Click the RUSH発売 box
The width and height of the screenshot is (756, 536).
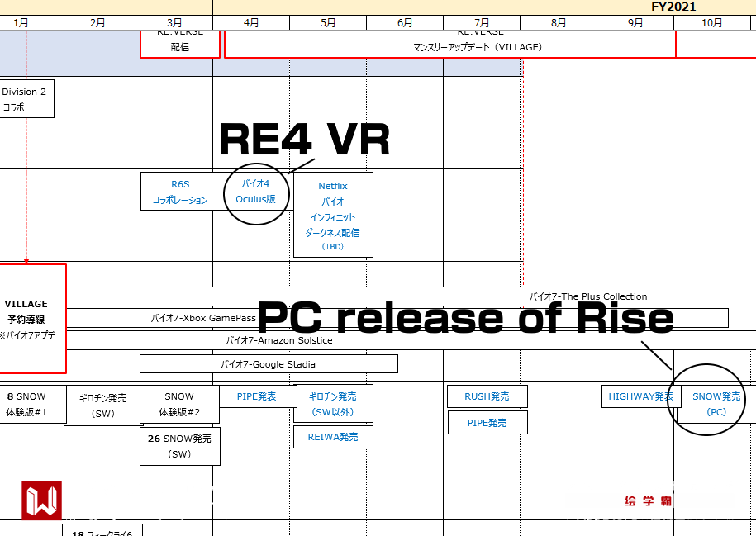click(487, 396)
